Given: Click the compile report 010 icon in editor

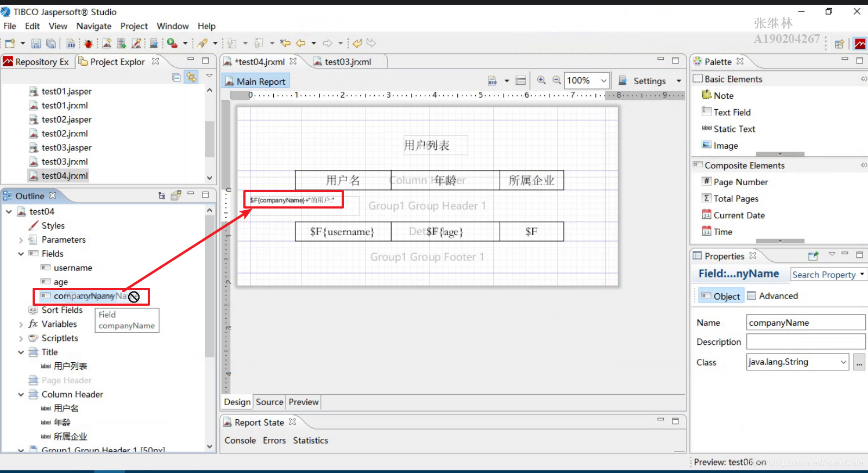Looking at the screenshot, I should [x=493, y=81].
